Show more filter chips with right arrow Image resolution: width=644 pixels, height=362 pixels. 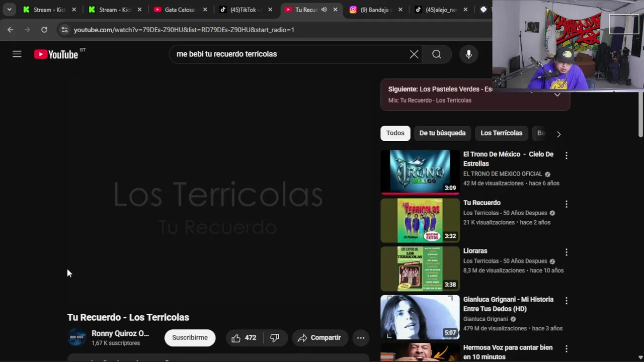[558, 134]
